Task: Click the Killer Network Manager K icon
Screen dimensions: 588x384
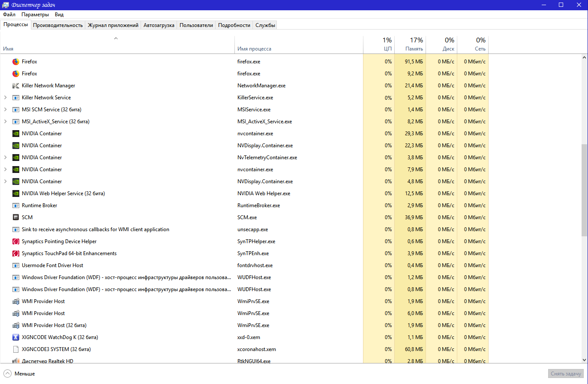Action: [x=16, y=86]
